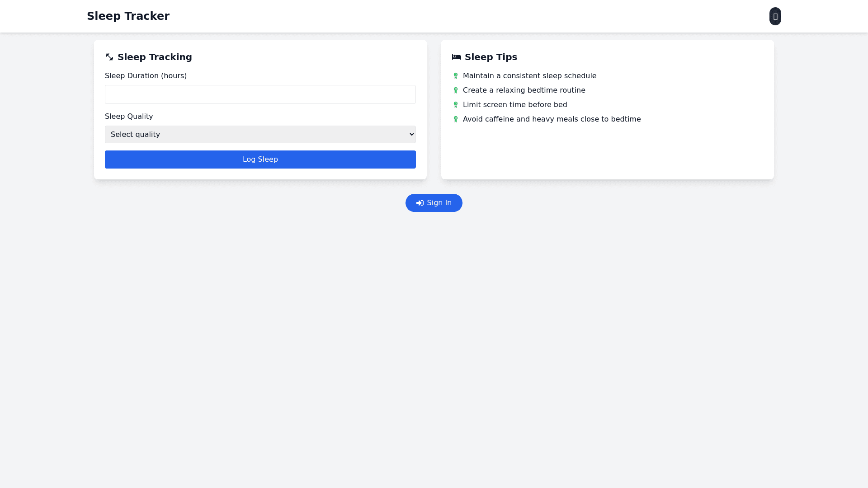868x488 pixels.
Task: Click the arrow icon inside the Sign In button
Action: [420, 203]
